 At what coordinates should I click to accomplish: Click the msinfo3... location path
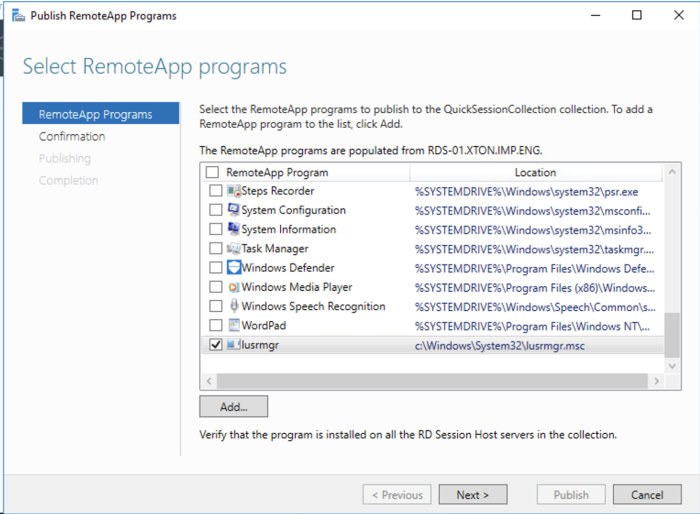[x=533, y=230]
